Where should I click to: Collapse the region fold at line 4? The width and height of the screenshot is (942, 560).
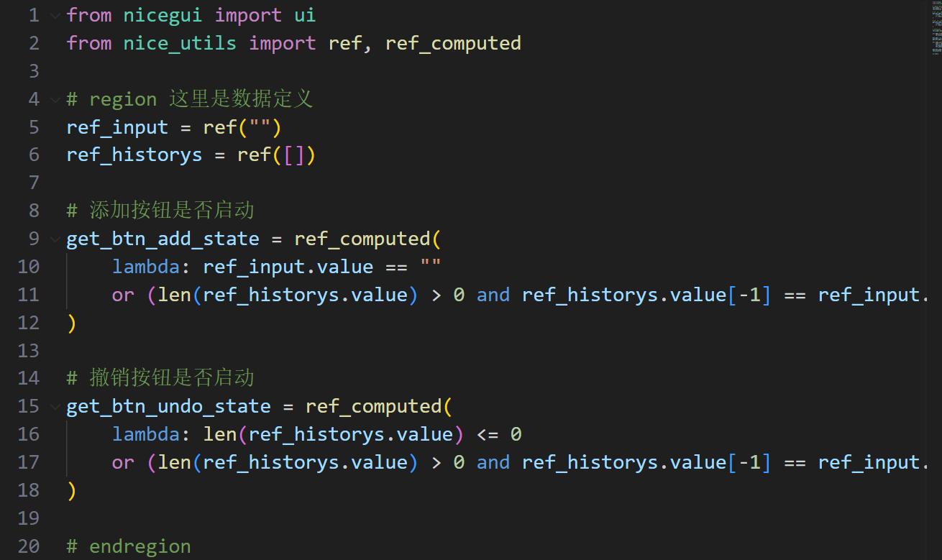55,98
